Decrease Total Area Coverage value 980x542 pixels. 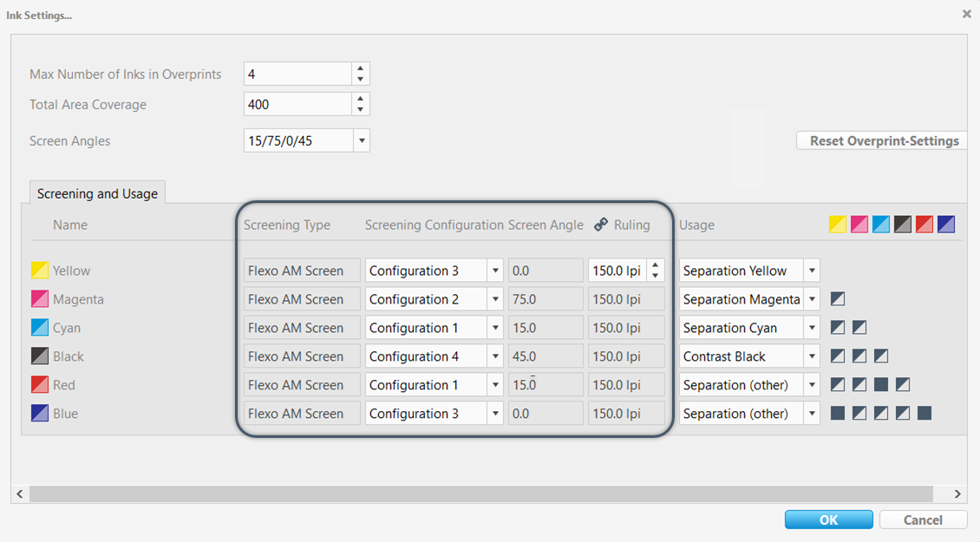coord(361,109)
